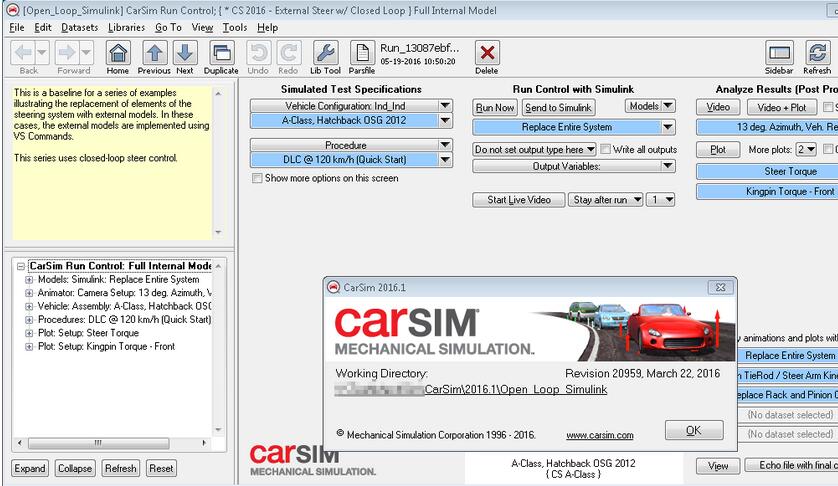Enable Show more options on this screen
This screenshot has width=838, height=486.
point(257,178)
